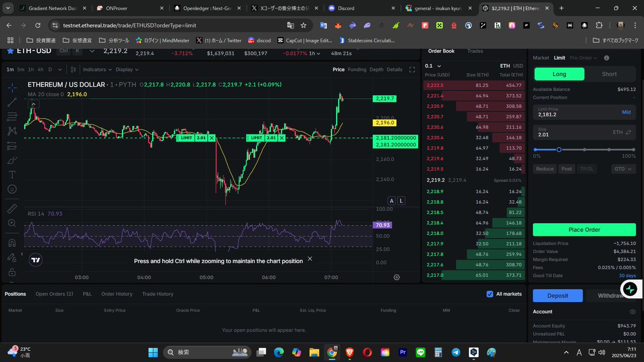This screenshot has width=644, height=362.
Task: Select the XABCD pattern tool
Action: point(12,131)
